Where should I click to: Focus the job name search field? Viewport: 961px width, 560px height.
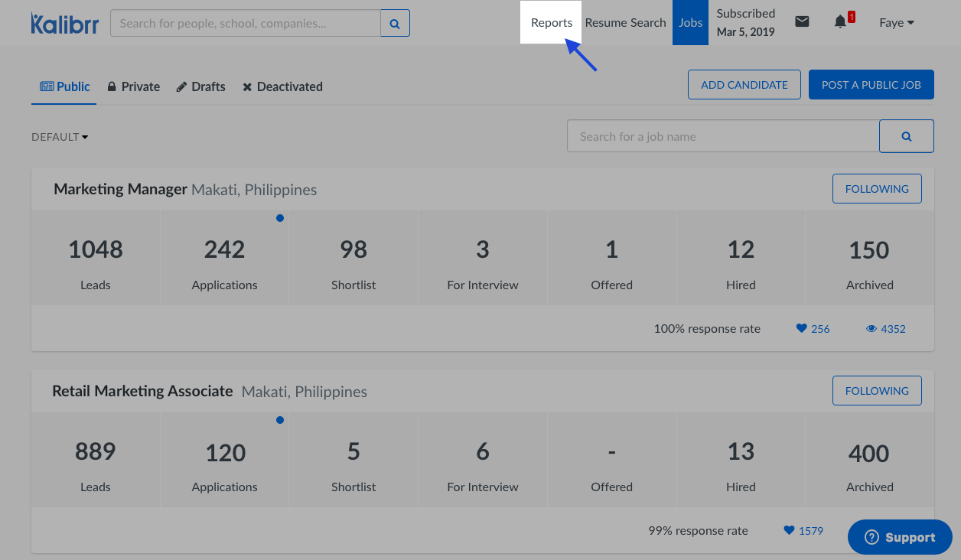(722, 136)
